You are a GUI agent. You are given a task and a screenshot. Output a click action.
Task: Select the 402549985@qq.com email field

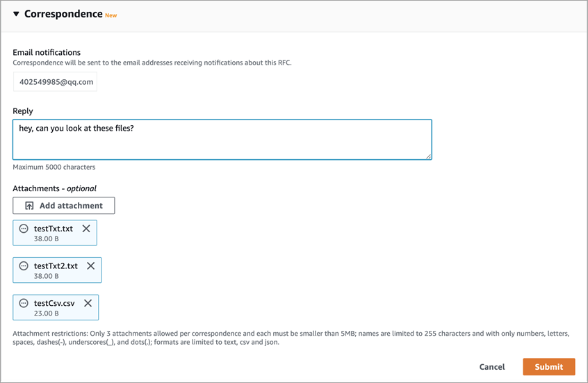(56, 81)
